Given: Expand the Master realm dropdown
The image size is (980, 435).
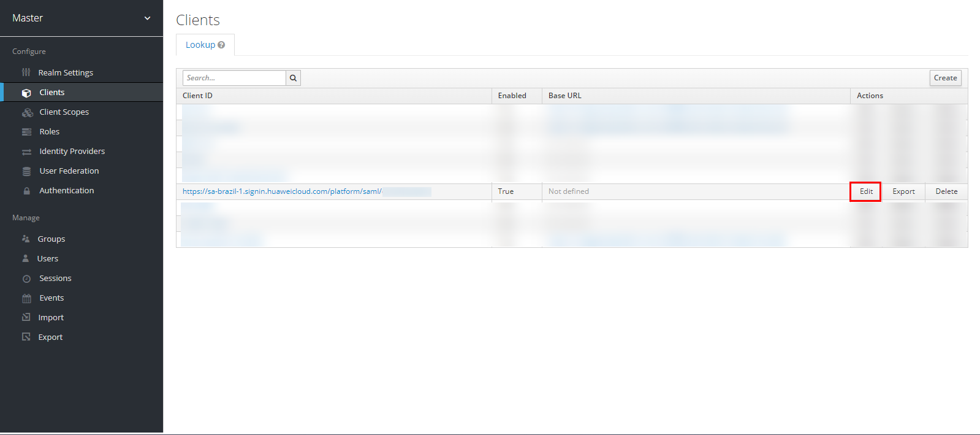Looking at the screenshot, I should pyautogui.click(x=147, y=18).
